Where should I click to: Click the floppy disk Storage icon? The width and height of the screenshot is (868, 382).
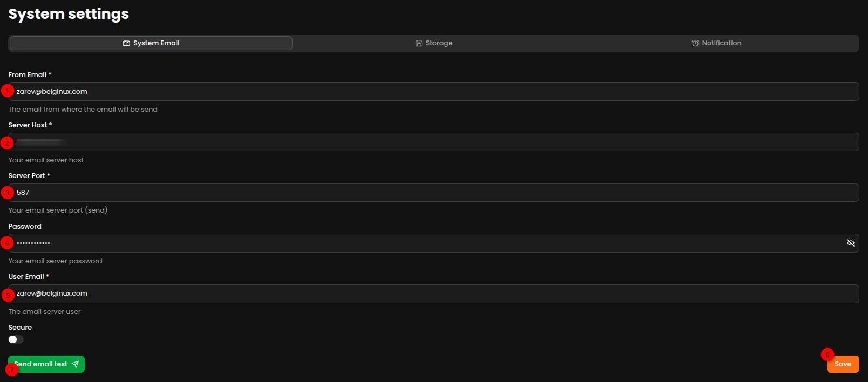coord(419,43)
